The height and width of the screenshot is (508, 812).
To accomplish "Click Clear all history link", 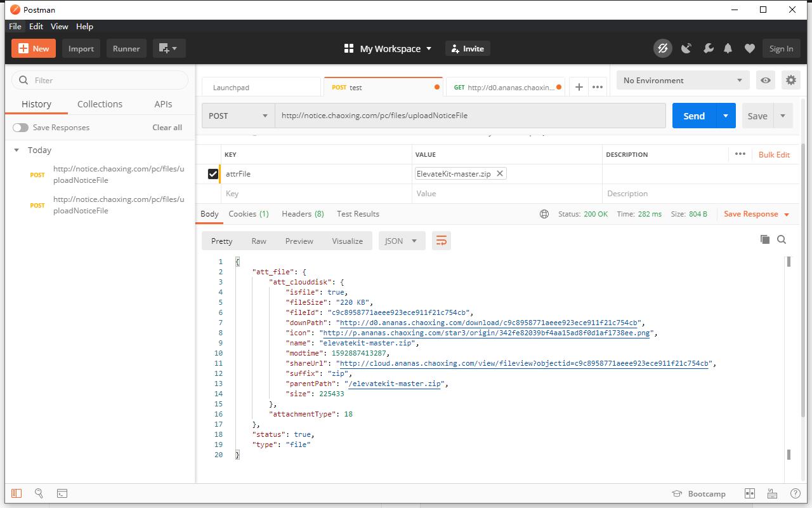I will click(x=167, y=128).
